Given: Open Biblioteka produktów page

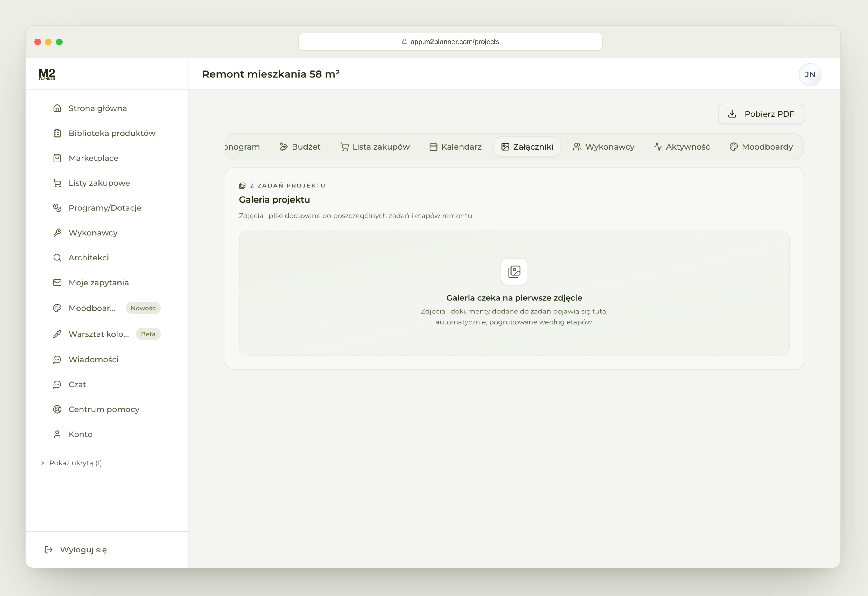Looking at the screenshot, I should [107, 133].
